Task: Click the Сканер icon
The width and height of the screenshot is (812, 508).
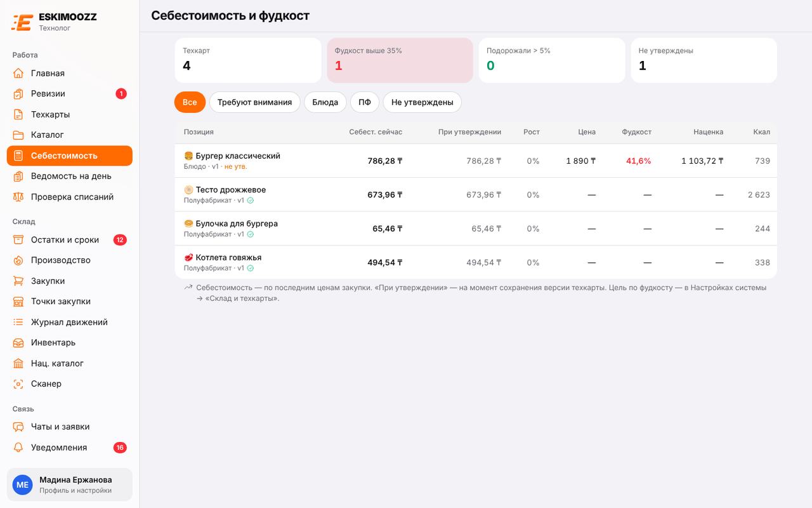Action: click(18, 384)
